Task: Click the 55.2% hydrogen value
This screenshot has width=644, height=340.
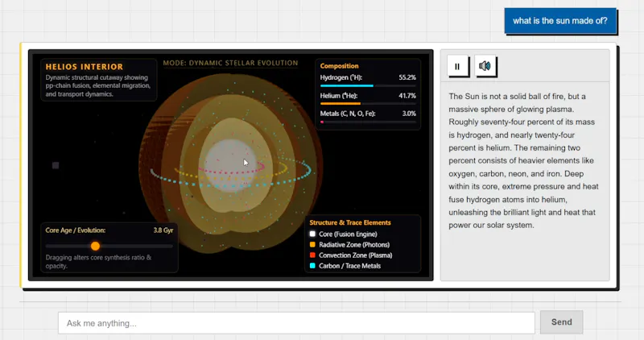Action: (407, 77)
